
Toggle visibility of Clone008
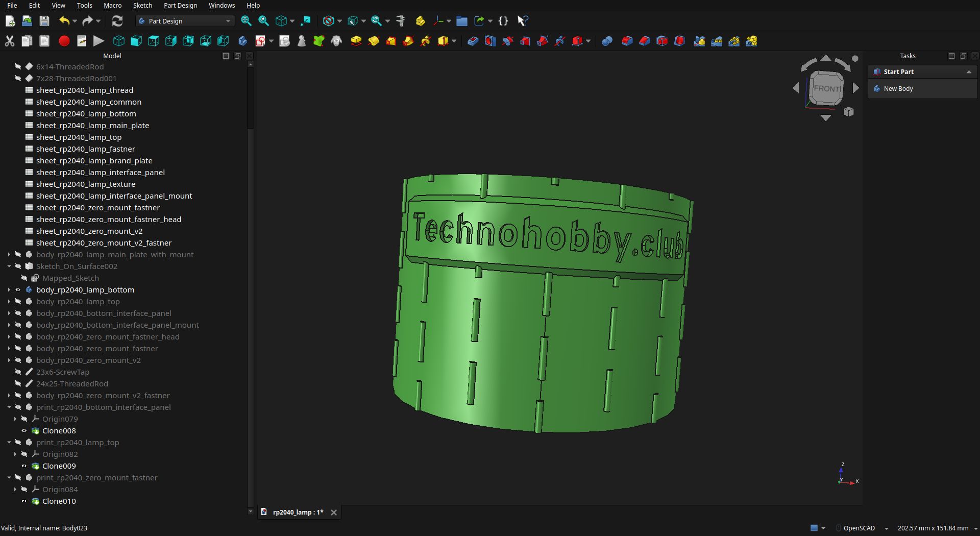pyautogui.click(x=24, y=431)
